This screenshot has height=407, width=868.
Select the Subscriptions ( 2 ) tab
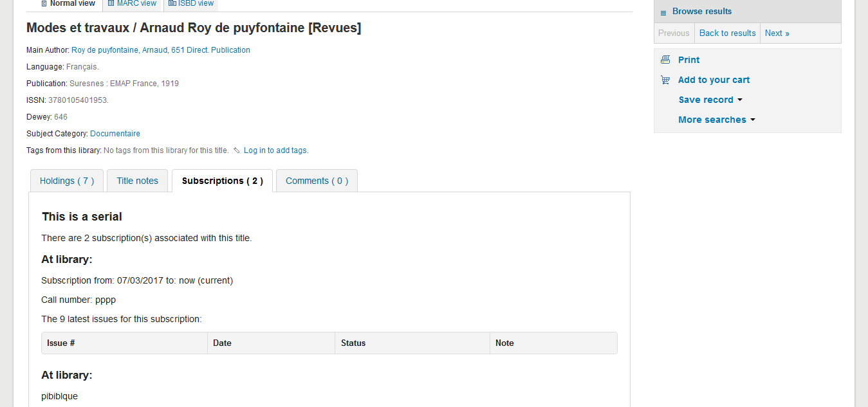tap(222, 181)
